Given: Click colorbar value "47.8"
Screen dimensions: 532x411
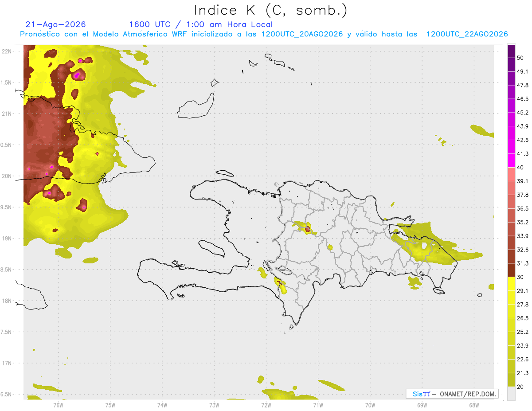Looking at the screenshot, I should [x=523, y=85].
